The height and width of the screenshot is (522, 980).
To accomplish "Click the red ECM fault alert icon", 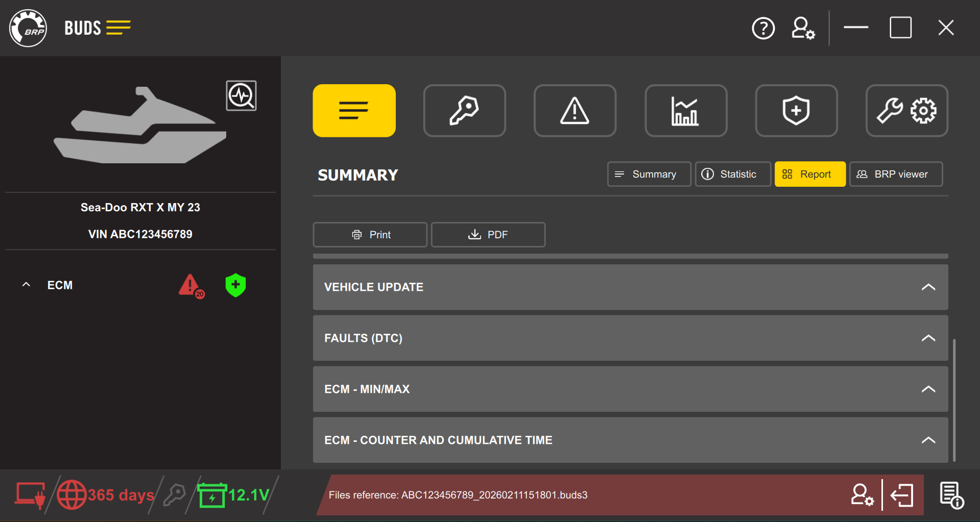I will (190, 286).
